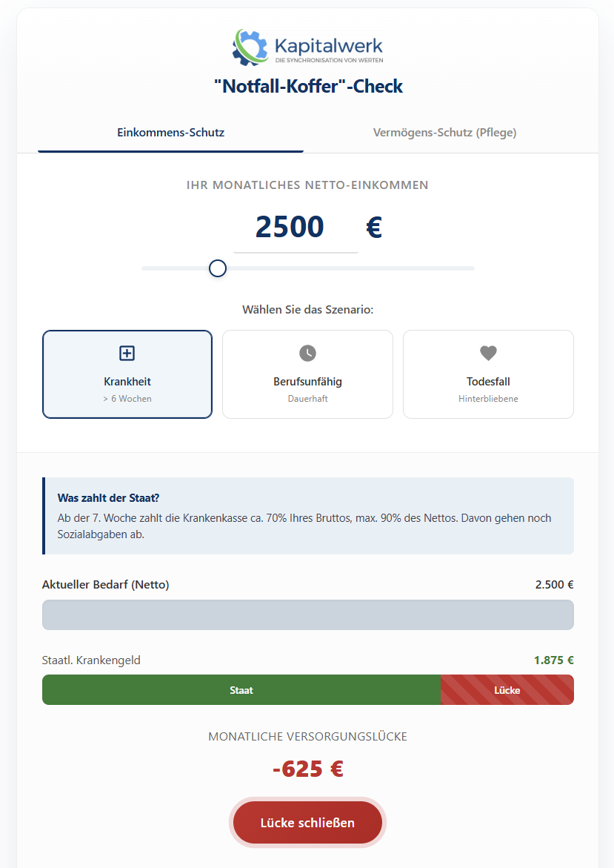Choose the Berufsunfähig scenario card
This screenshot has height=868, width=614.
coord(307,374)
